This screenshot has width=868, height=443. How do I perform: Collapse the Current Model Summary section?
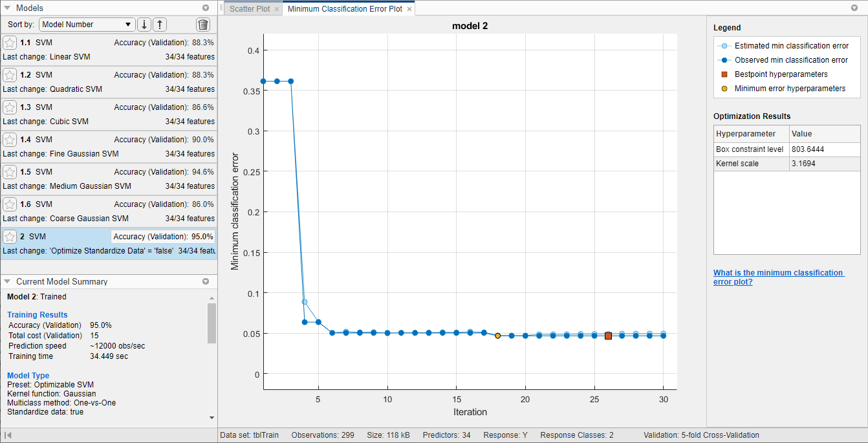pyautogui.click(x=6, y=281)
